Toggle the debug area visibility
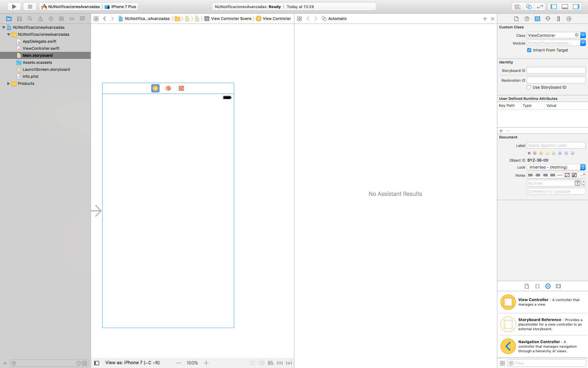The width and height of the screenshot is (588, 368). pos(565,7)
